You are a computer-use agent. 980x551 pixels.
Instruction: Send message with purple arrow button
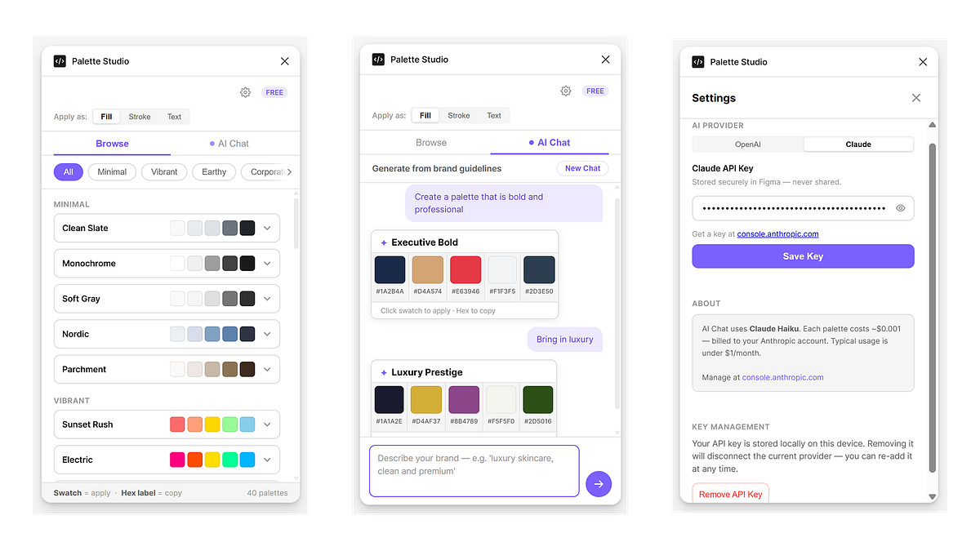pyautogui.click(x=599, y=484)
